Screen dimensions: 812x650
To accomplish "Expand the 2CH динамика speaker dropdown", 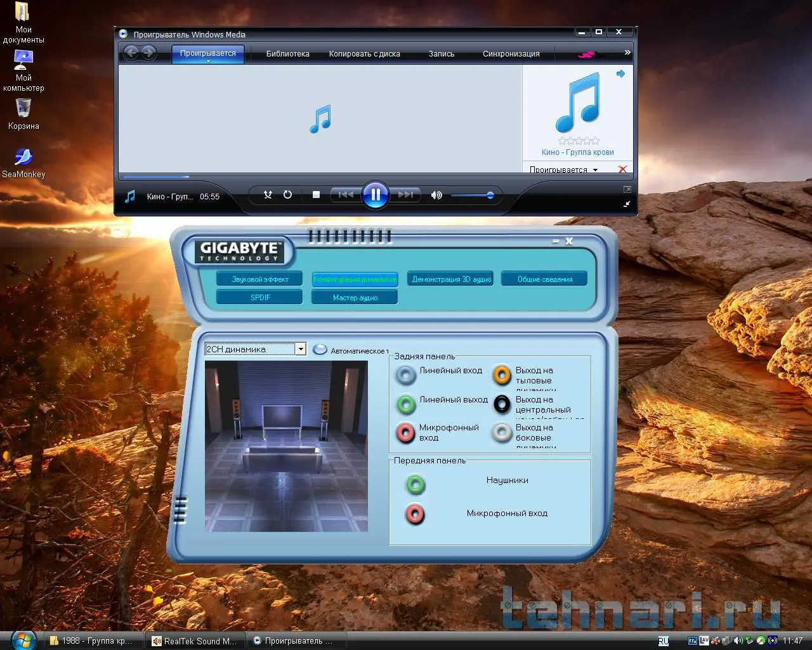I will pos(301,349).
